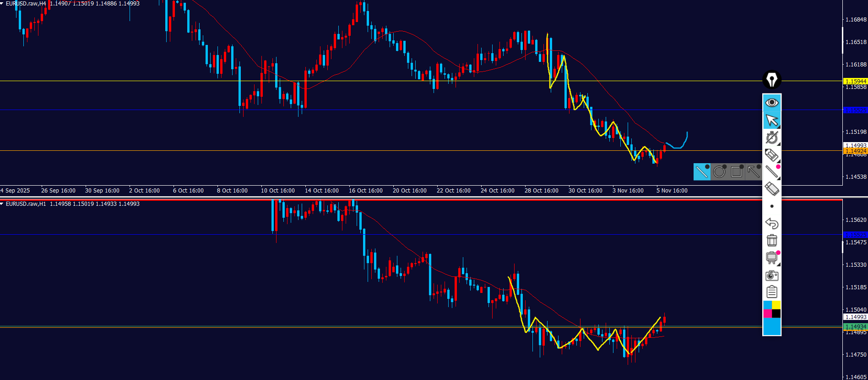Toggle the crossed-out stopwatch fading ink tool
Image resolution: width=868 pixels, height=380 pixels.
(772, 138)
